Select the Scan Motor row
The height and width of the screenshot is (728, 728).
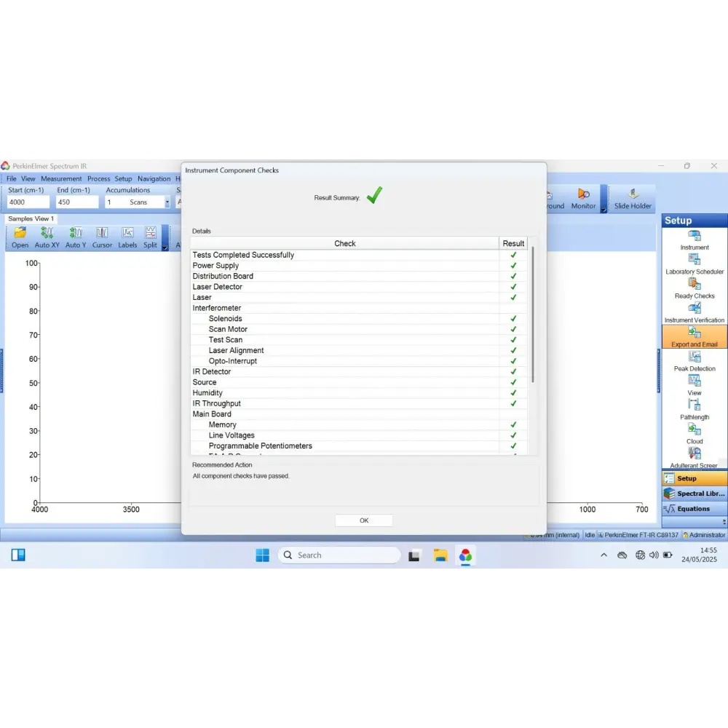pyautogui.click(x=358, y=329)
